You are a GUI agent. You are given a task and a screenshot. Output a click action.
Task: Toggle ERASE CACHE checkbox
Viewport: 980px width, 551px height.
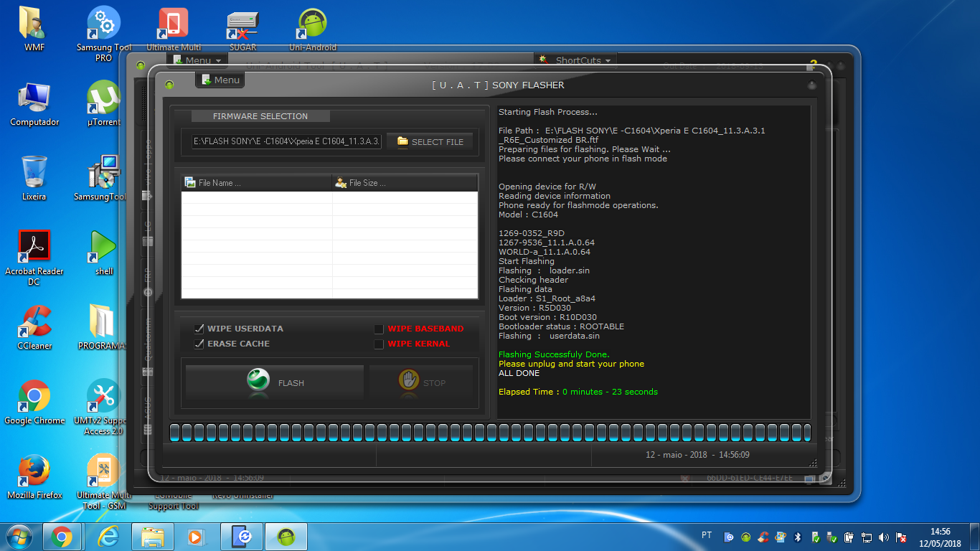[199, 344]
